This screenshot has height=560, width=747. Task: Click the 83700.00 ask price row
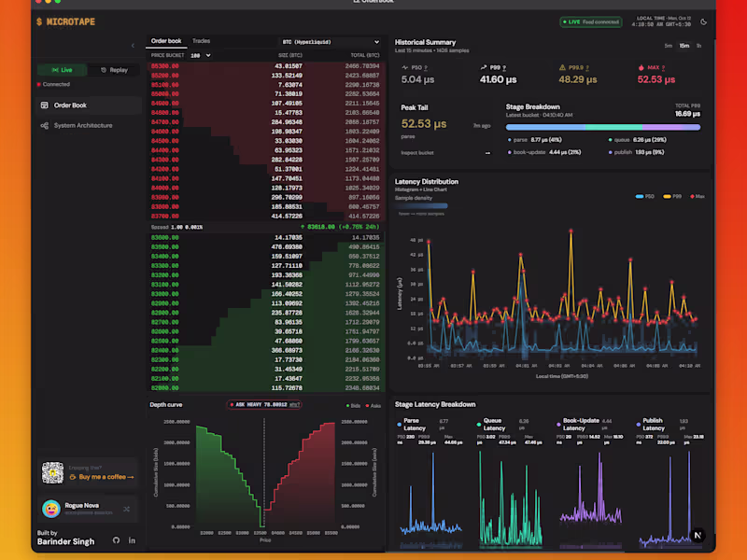click(x=265, y=217)
